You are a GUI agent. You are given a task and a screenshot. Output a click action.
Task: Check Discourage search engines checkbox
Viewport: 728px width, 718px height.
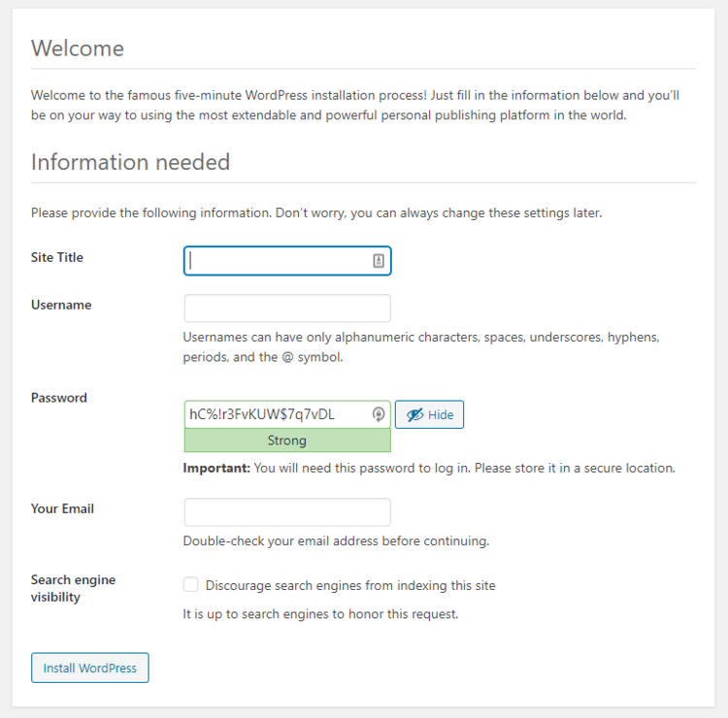point(191,585)
